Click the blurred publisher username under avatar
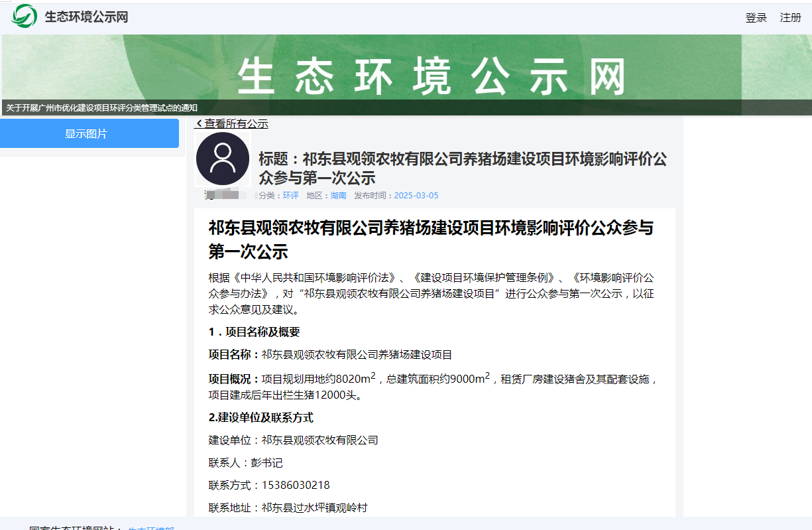 point(225,195)
